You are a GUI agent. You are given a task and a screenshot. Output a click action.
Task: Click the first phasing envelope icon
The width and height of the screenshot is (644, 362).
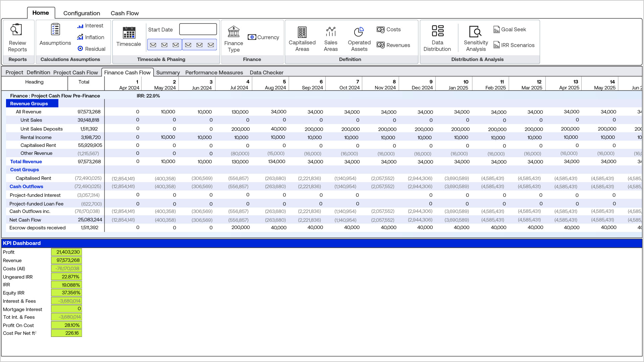pos(153,45)
